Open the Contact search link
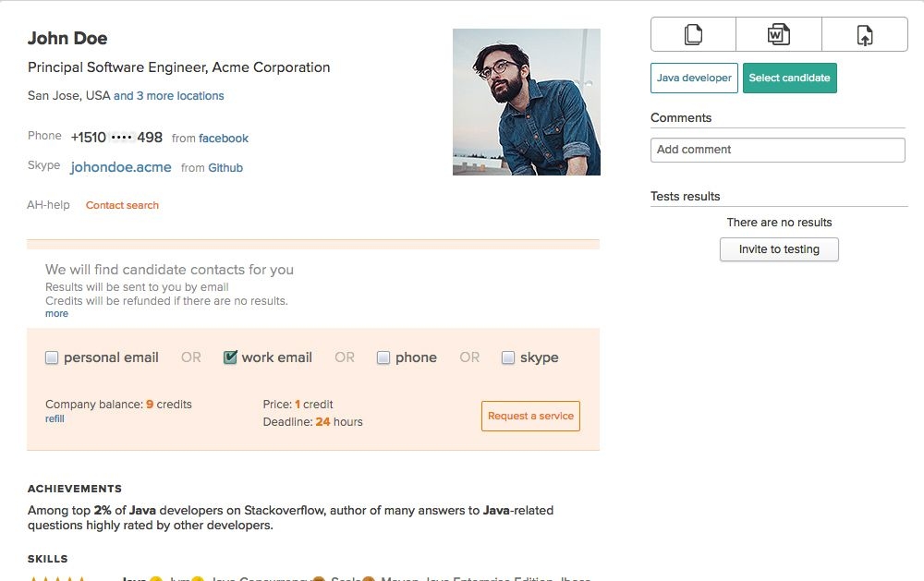 [x=122, y=205]
